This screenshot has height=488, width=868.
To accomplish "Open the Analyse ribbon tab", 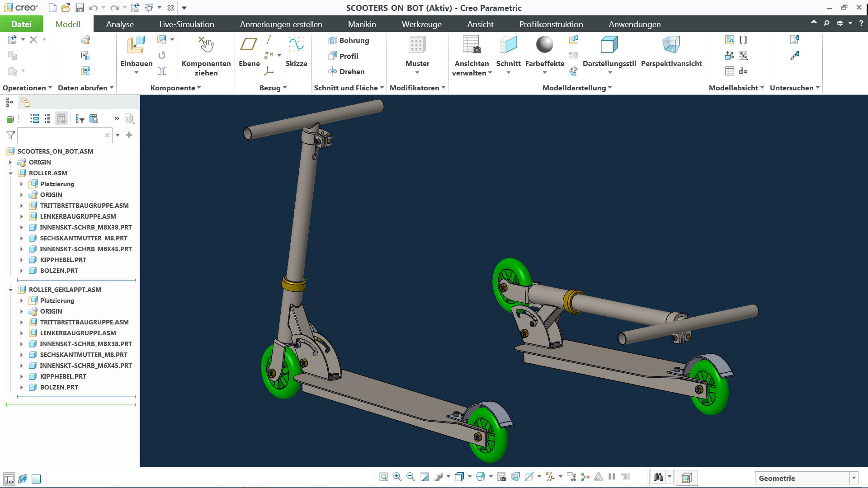I will [120, 24].
